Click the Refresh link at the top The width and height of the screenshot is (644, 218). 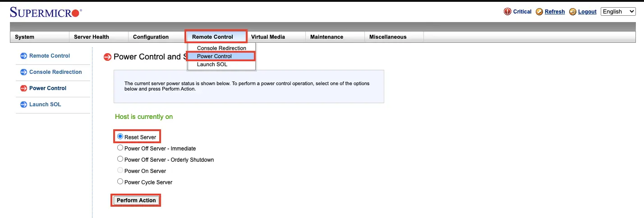555,12
